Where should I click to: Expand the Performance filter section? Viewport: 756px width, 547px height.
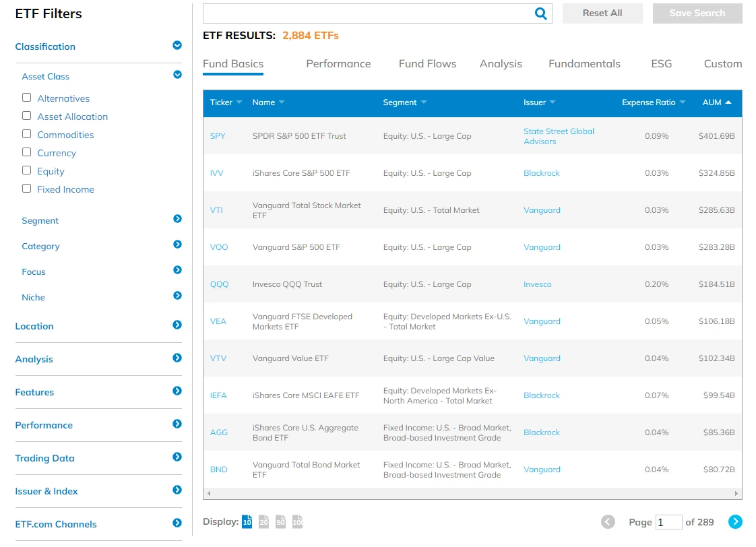point(177,424)
